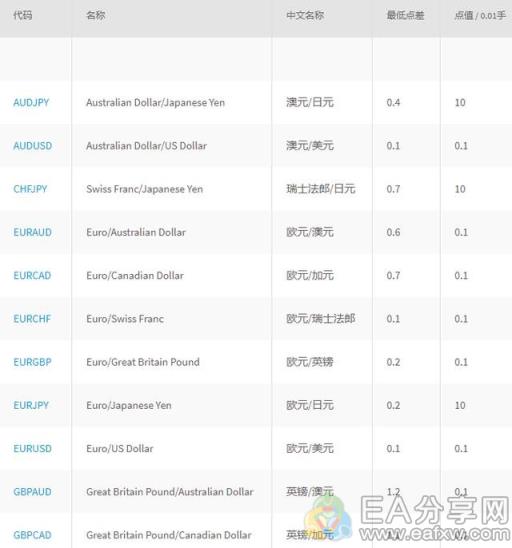Click the point value 0.1 for EURUSD
Viewport: 512px width, 548px height.
click(x=461, y=449)
